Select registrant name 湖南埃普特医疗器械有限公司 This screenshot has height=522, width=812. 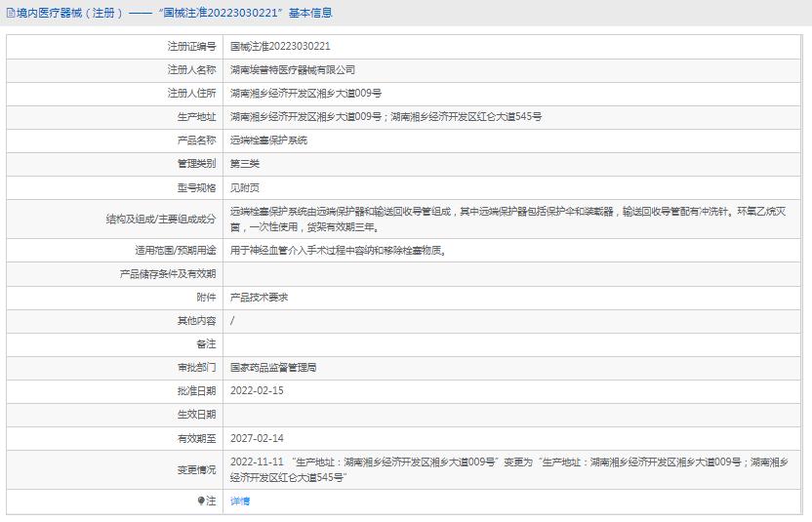point(293,70)
